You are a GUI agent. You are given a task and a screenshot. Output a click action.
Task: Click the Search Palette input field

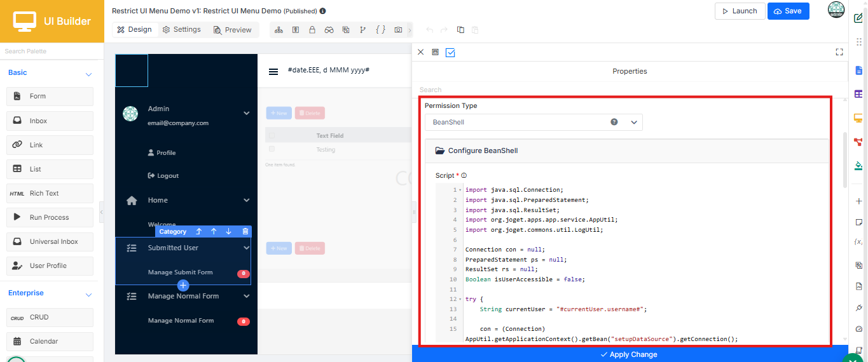coord(52,51)
